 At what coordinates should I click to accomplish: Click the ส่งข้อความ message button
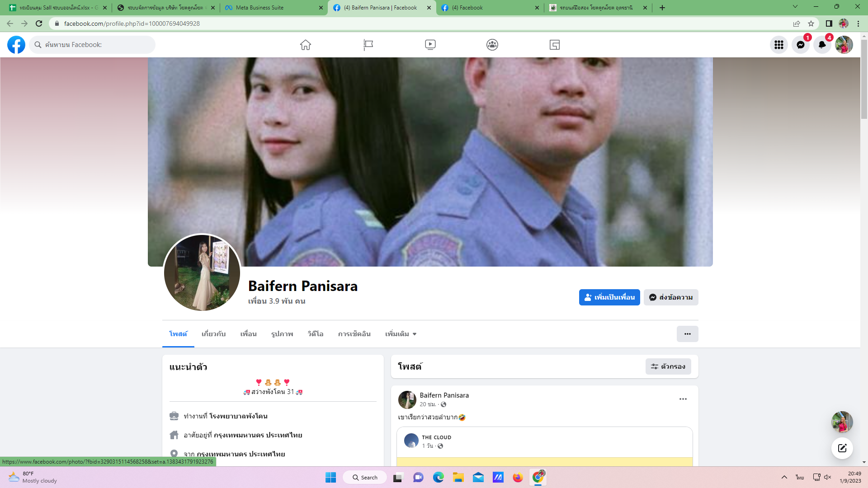(x=671, y=297)
